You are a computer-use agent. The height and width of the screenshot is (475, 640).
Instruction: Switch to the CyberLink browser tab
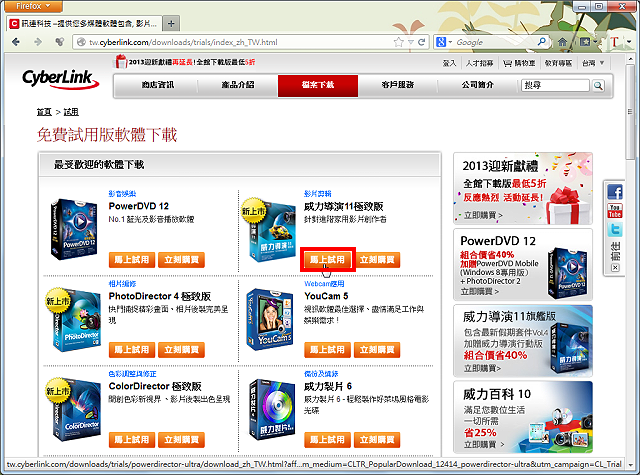84,24
